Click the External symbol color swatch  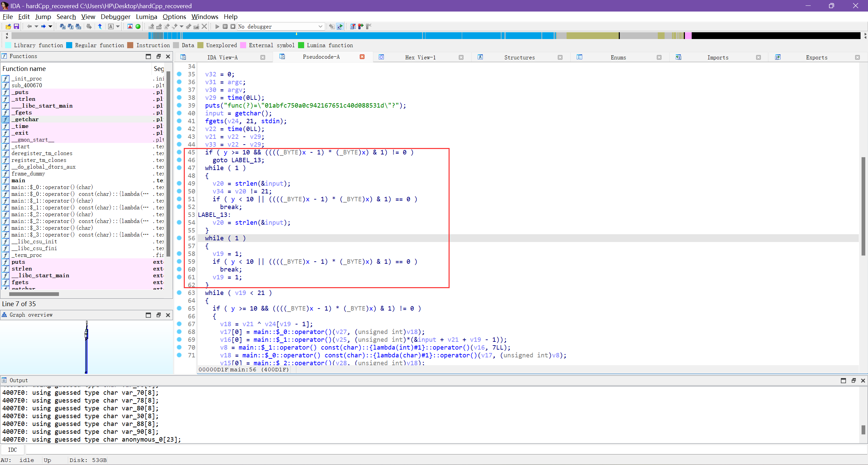(x=243, y=45)
